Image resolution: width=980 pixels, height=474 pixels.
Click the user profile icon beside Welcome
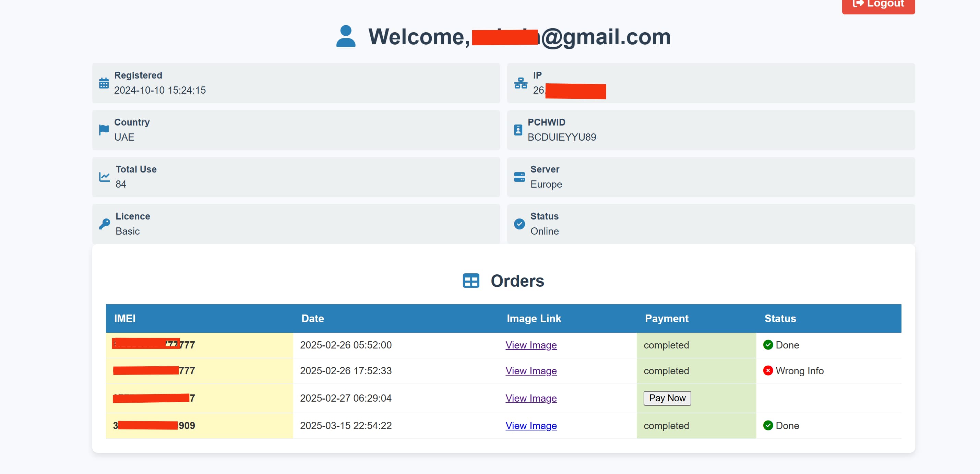345,36
